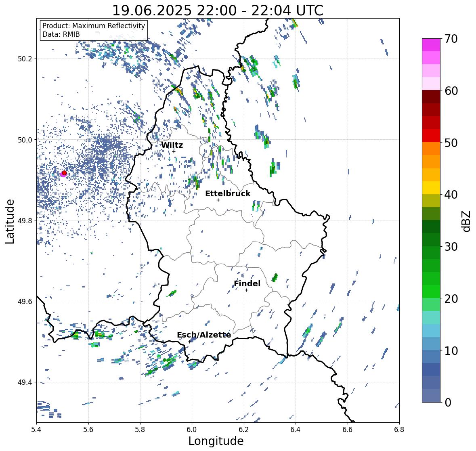The image size is (476, 451).
Task: Pick the yellow colorbar swatch above 40
Action: click(x=431, y=188)
